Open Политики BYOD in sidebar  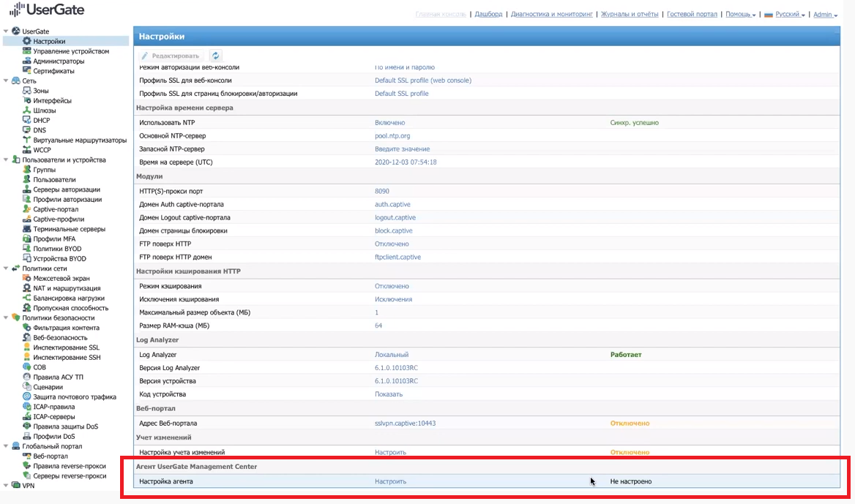click(x=57, y=249)
